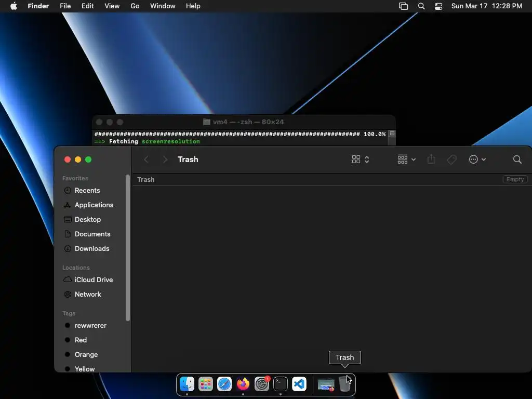The height and width of the screenshot is (399, 532).
Task: Switch to Terminal from the Dock
Action: click(280, 384)
